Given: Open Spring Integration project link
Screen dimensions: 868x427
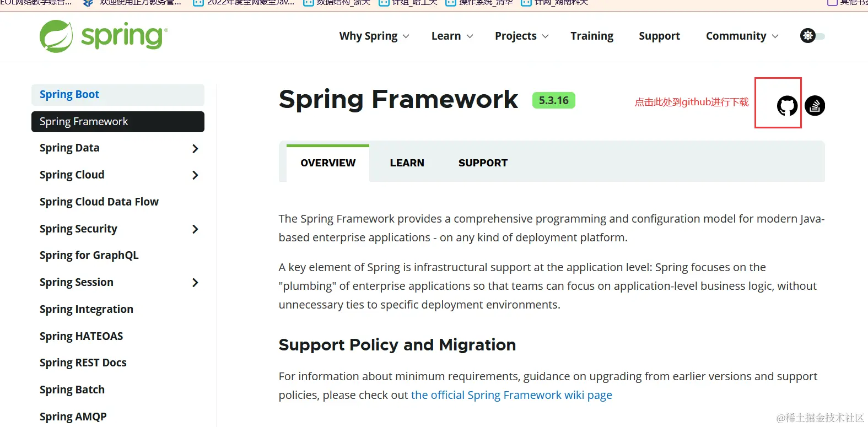Looking at the screenshot, I should tap(87, 309).
